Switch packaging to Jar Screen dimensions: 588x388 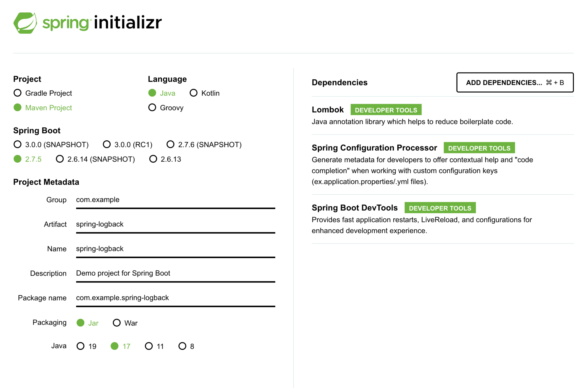[x=81, y=323]
